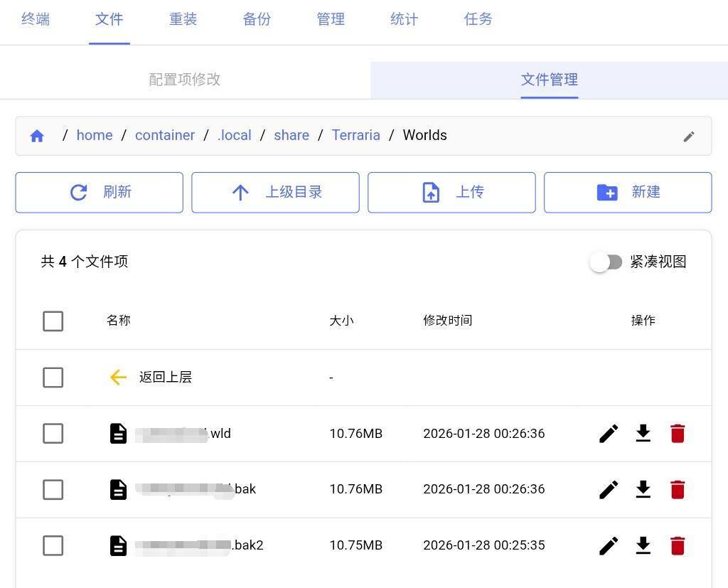This screenshot has width=728, height=588.
Task: Open the 终端 tab
Action: pyautogui.click(x=36, y=19)
